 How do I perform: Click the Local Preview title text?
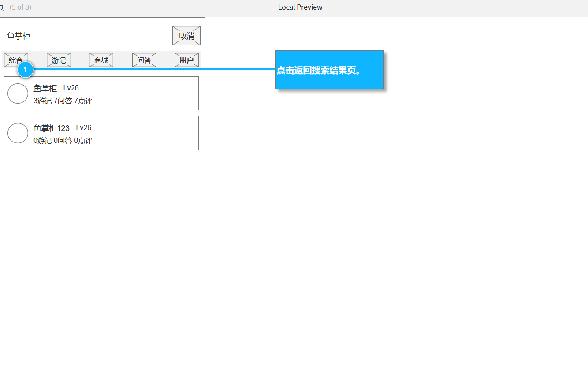point(300,7)
